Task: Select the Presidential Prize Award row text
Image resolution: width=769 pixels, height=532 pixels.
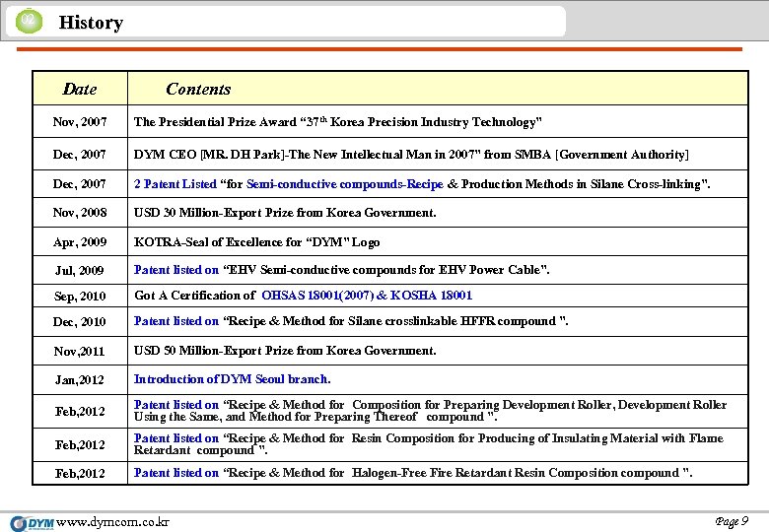Action: (x=338, y=121)
